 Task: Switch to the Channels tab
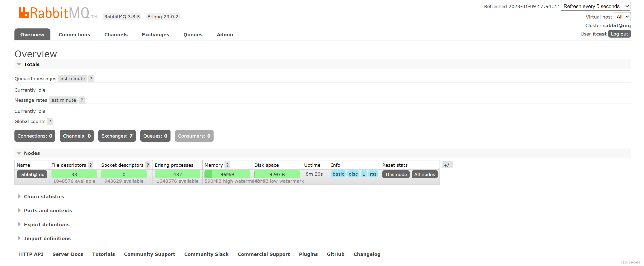(x=116, y=35)
